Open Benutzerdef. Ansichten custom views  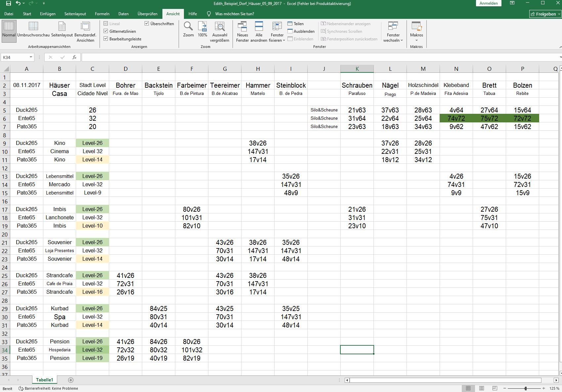(x=85, y=31)
